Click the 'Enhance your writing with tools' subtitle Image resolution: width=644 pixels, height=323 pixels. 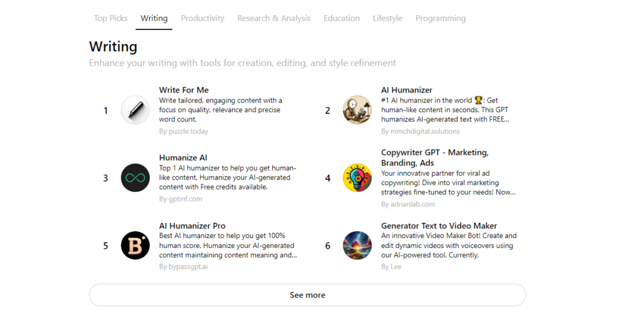click(x=243, y=63)
